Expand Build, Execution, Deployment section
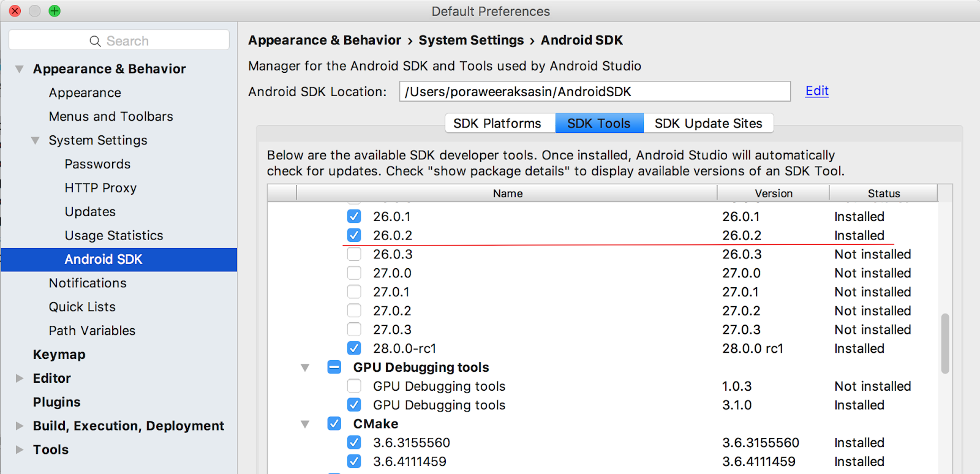 pos(20,426)
